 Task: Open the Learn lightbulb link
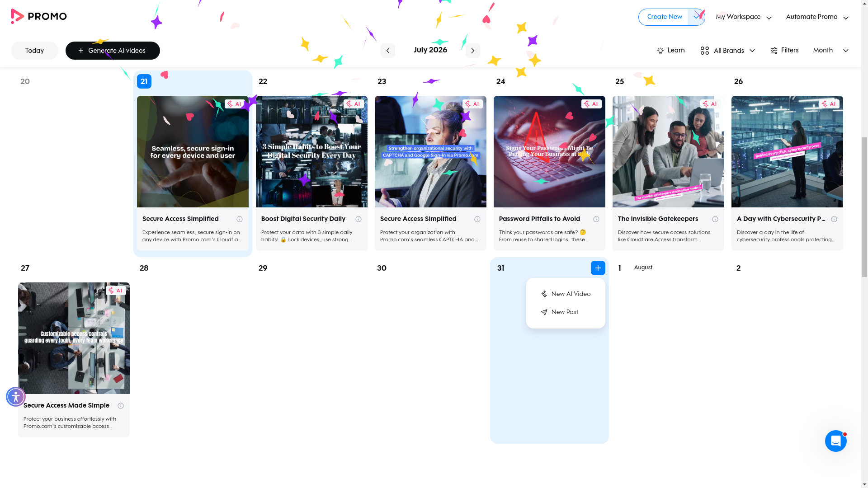tap(670, 51)
